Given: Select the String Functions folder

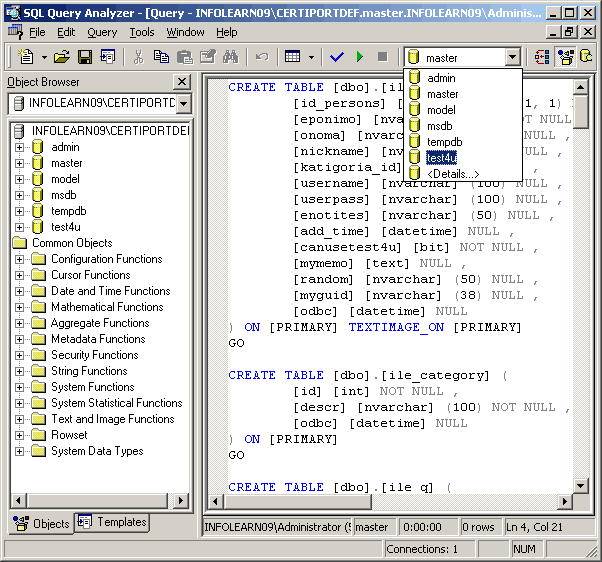Looking at the screenshot, I should (89, 371).
